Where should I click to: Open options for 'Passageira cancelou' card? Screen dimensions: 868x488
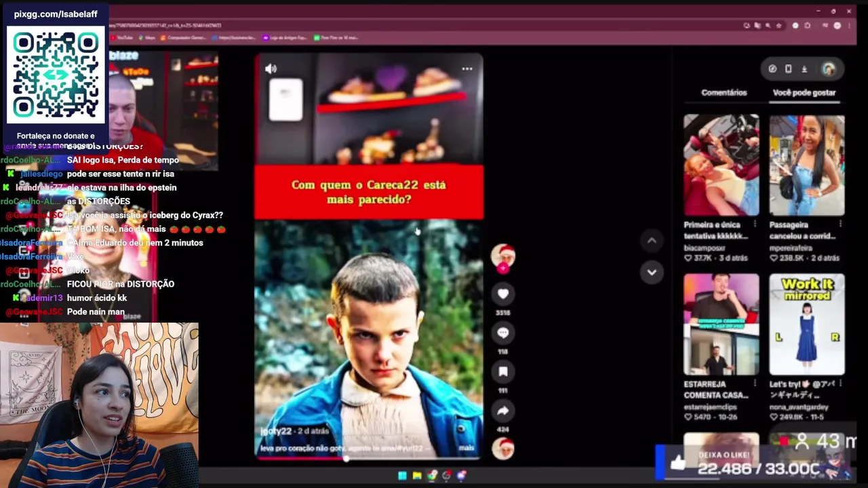tap(841, 224)
